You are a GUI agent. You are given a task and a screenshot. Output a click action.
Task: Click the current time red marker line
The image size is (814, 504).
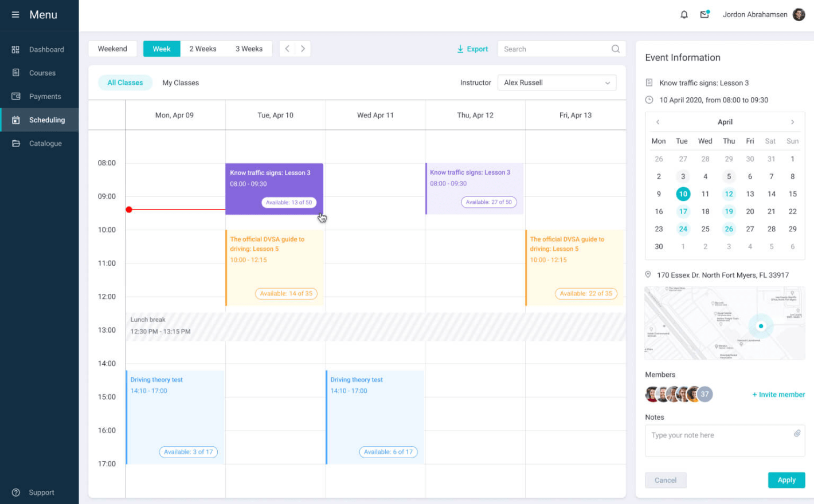[172, 209]
